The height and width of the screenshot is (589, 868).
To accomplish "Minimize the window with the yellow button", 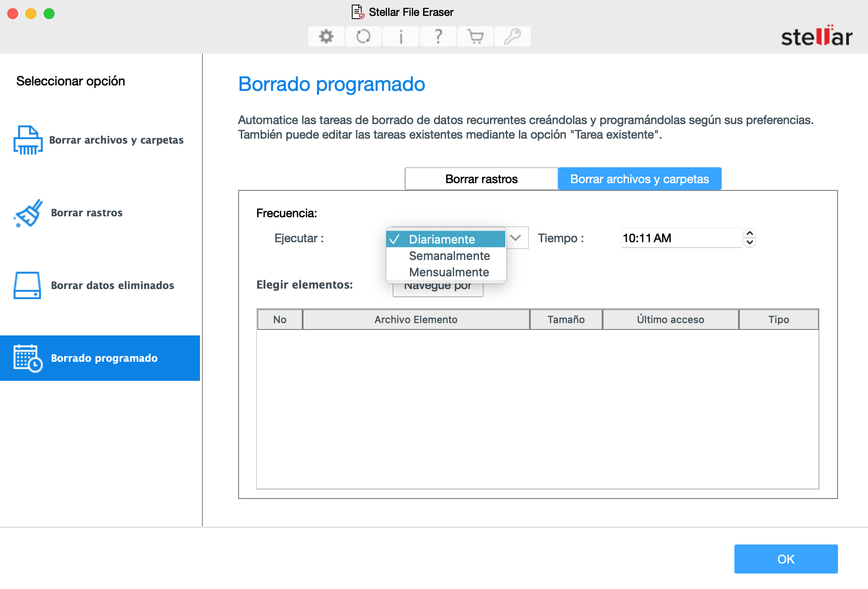I will coord(31,14).
